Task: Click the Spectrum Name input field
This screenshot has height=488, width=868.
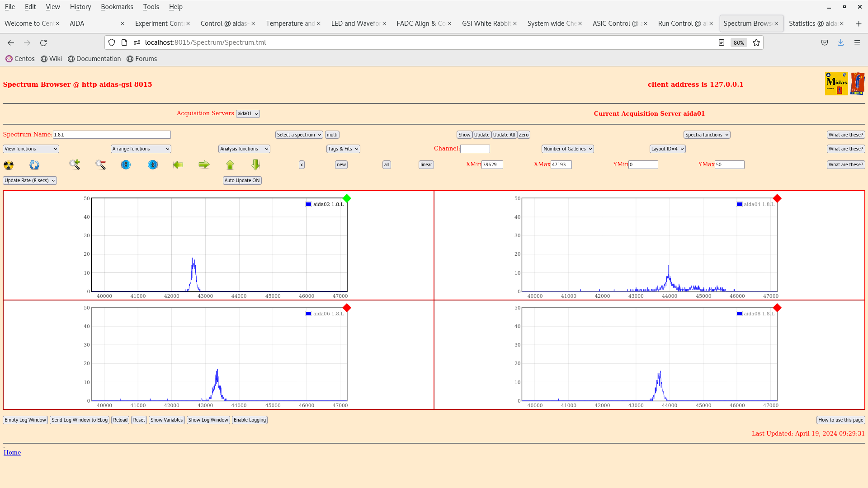Action: [x=112, y=135]
